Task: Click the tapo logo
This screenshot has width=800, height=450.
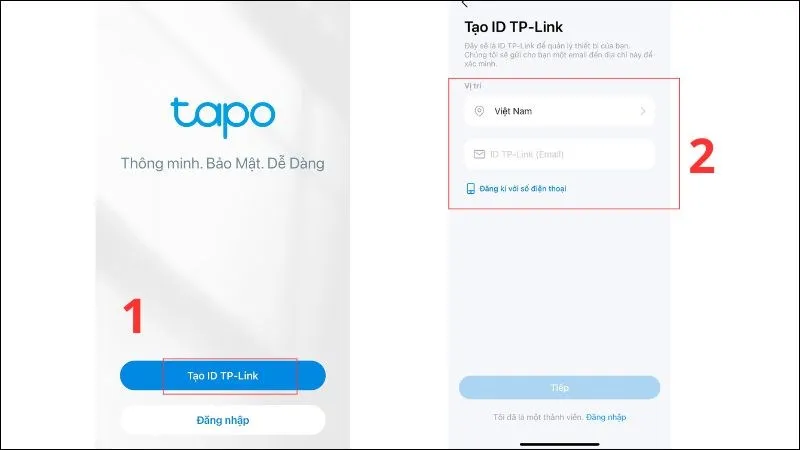Action: click(x=222, y=117)
